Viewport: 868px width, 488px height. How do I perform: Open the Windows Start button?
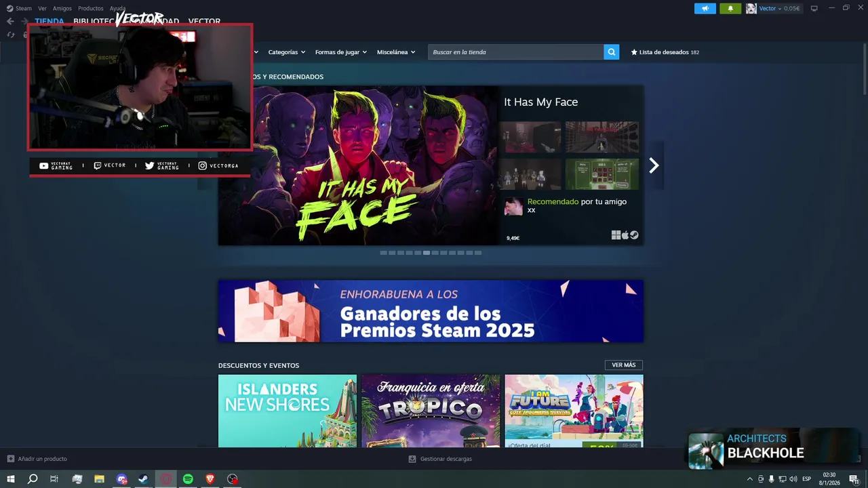point(11,479)
